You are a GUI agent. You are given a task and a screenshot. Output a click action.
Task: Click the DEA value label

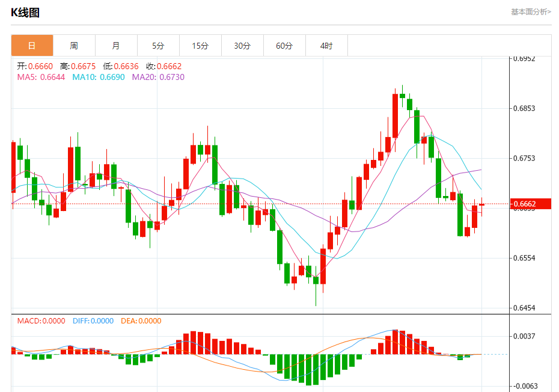pyautogui.click(x=141, y=321)
